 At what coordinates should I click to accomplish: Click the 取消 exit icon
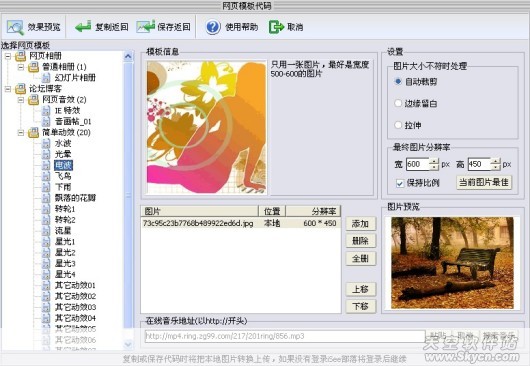tap(276, 27)
